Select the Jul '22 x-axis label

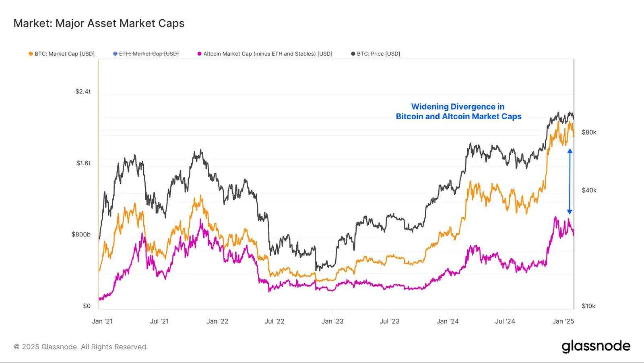point(275,321)
